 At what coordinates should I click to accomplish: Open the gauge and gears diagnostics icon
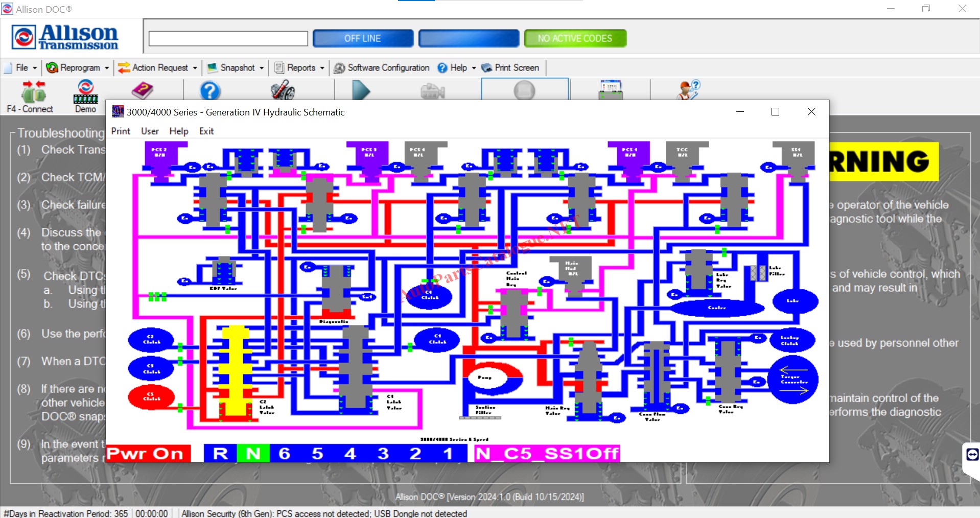[283, 91]
